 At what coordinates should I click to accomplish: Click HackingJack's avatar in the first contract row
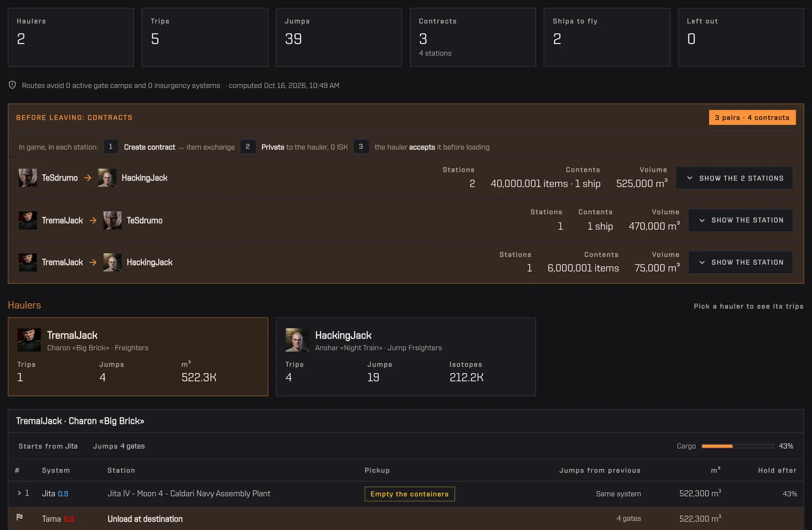[107, 178]
